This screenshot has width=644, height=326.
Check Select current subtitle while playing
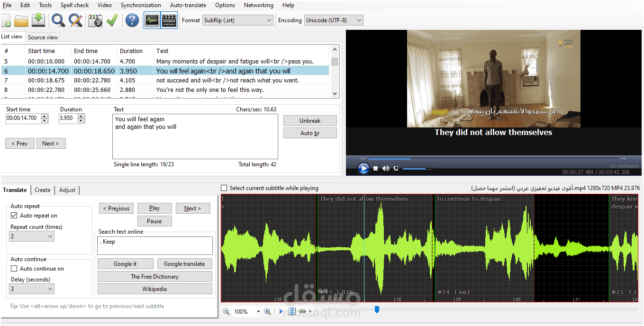pos(224,188)
